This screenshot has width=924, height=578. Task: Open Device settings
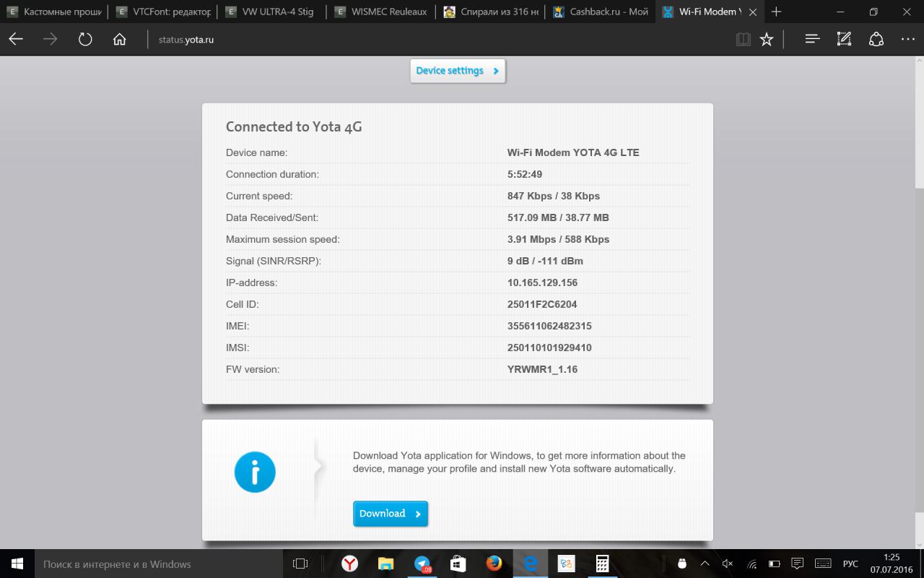458,71
